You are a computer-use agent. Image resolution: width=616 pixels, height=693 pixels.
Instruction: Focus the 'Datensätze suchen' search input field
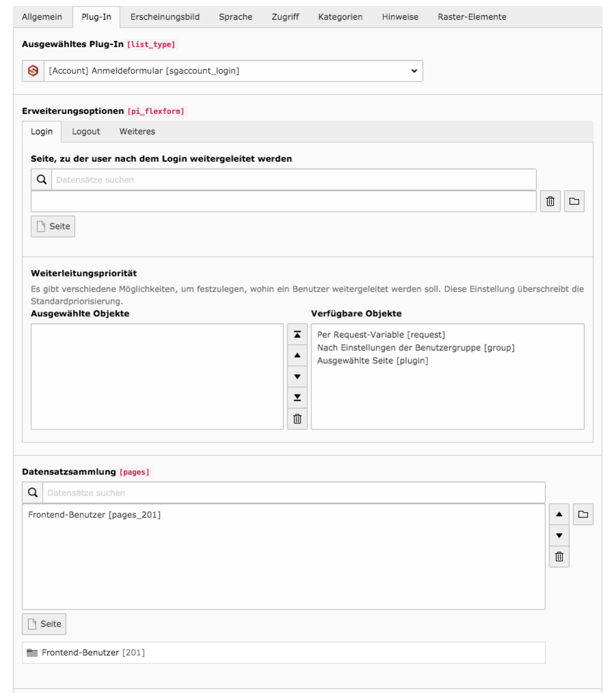pyautogui.click(x=205, y=492)
